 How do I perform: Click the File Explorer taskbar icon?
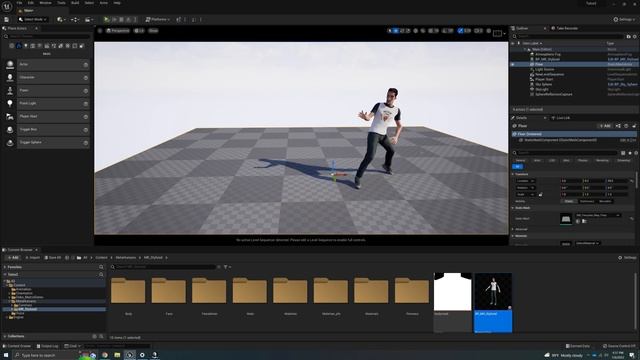(117, 355)
